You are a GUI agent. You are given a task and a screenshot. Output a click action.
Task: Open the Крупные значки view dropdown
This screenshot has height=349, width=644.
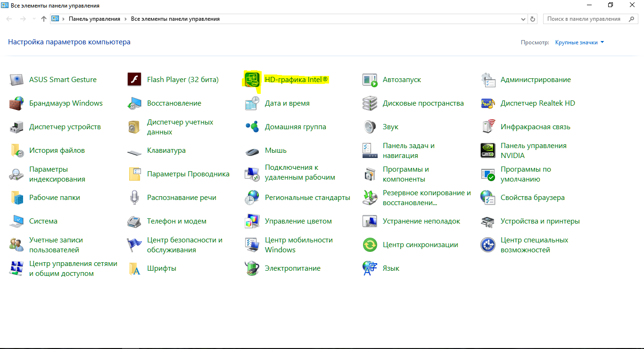579,42
